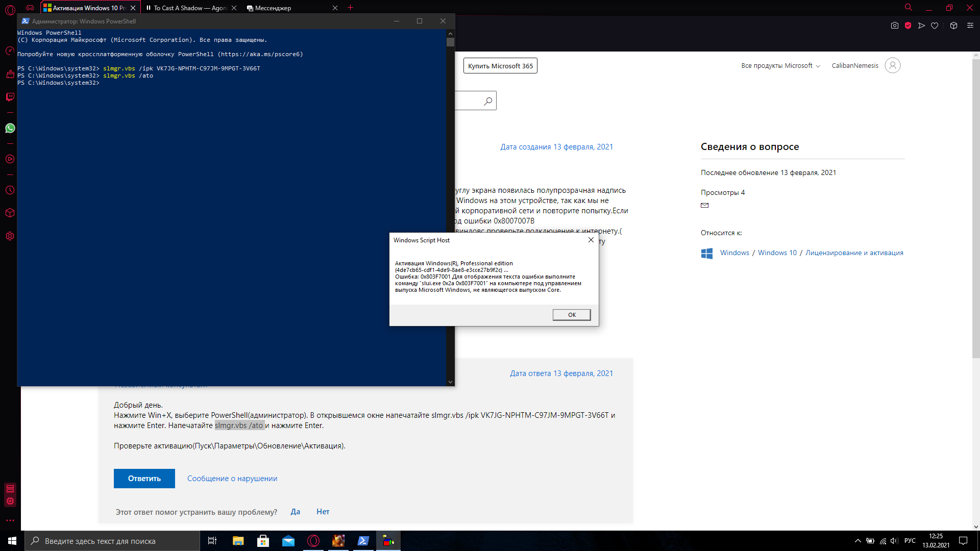This screenshot has height=551, width=980.
Task: Open the Action Center notifications icon
Action: 963,541
